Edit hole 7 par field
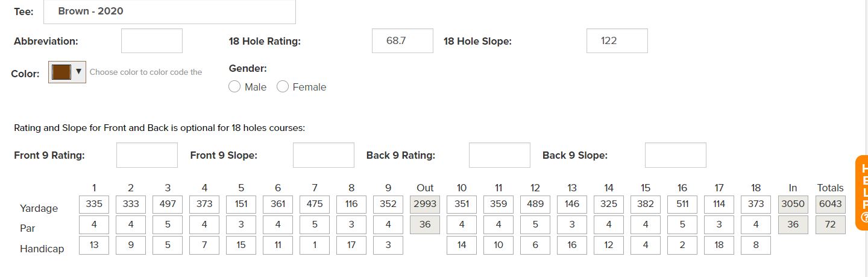This screenshot has height=277, width=868. 315,224
